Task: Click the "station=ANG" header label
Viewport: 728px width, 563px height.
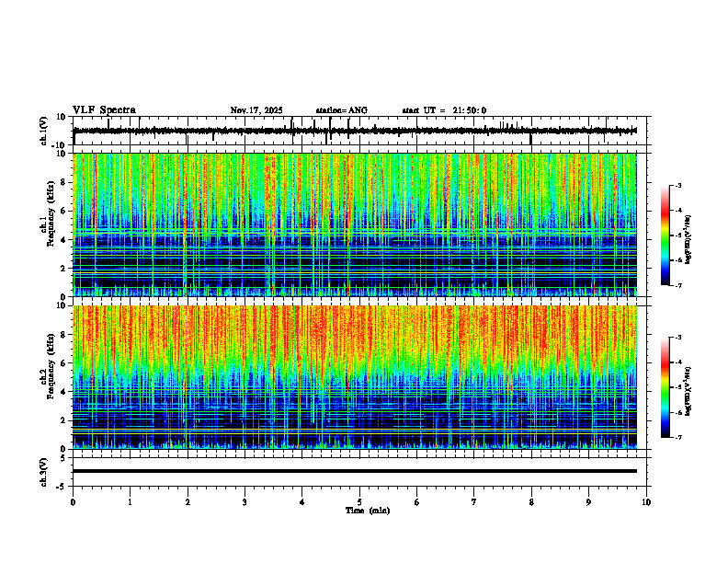Action: (x=342, y=110)
